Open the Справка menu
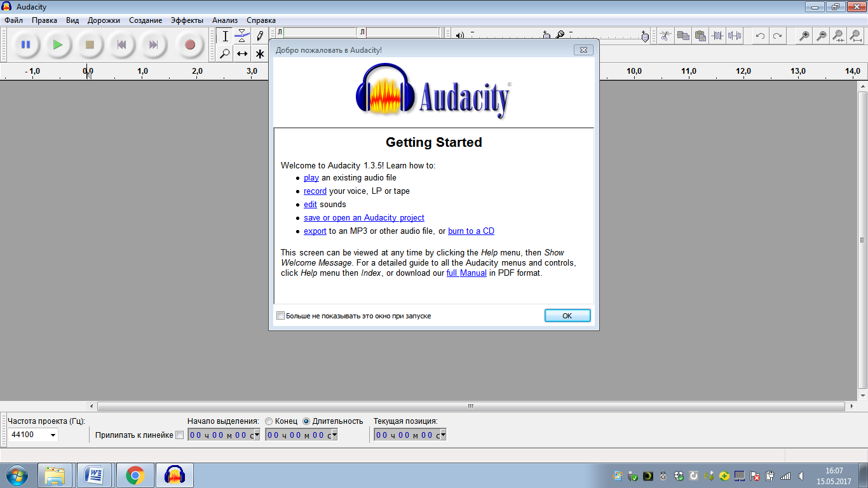Image resolution: width=868 pixels, height=488 pixels. pyautogui.click(x=261, y=20)
